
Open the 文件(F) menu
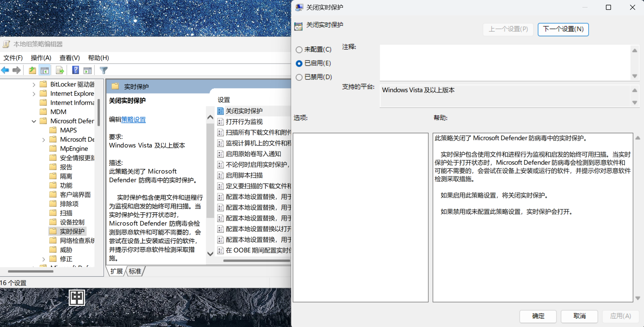13,58
